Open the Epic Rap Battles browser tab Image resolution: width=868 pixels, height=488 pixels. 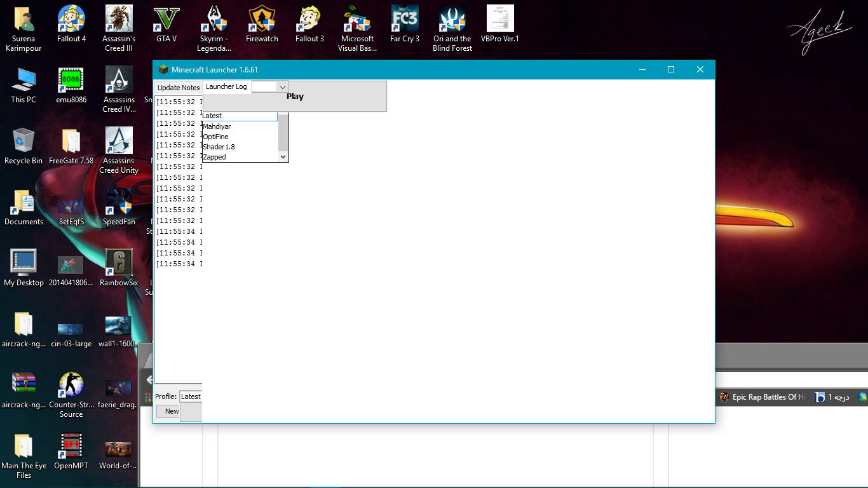tap(763, 397)
